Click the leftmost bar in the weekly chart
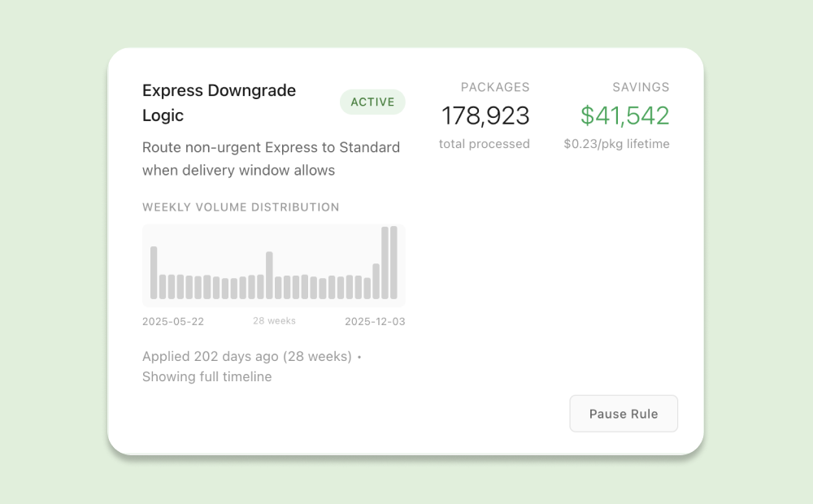The width and height of the screenshot is (813, 504). [154, 273]
